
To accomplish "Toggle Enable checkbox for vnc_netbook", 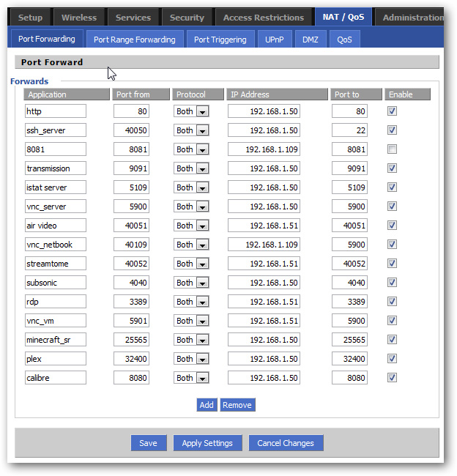I will click(392, 245).
